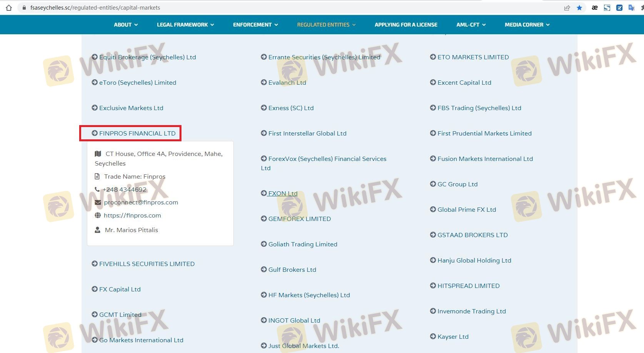Expand the ENFORCEMENT menu
The width and height of the screenshot is (644, 353).
[x=255, y=25]
